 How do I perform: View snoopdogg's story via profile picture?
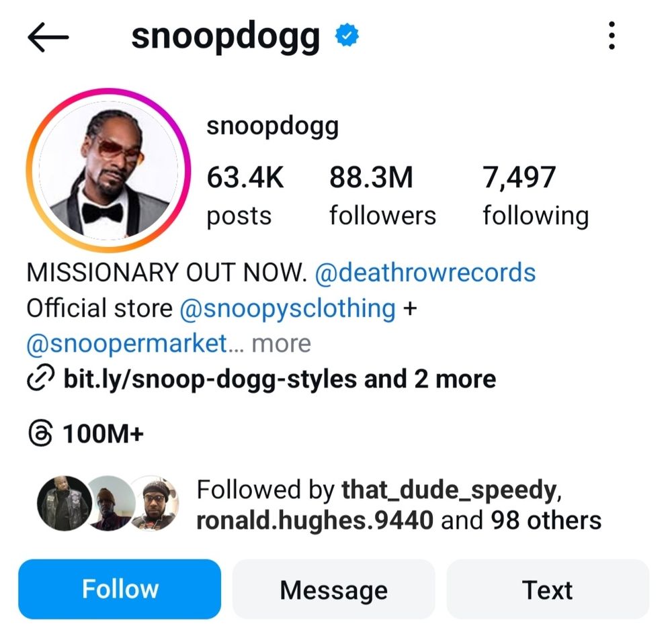pos(108,170)
